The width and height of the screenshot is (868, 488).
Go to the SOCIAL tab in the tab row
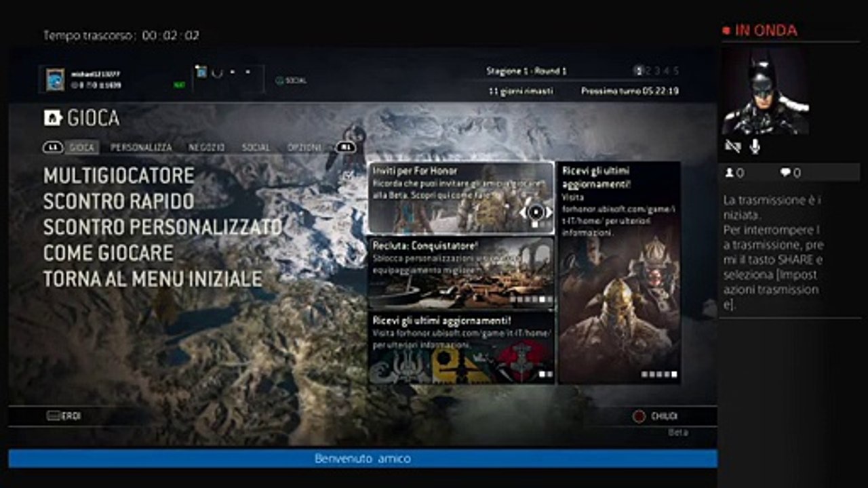(256, 147)
